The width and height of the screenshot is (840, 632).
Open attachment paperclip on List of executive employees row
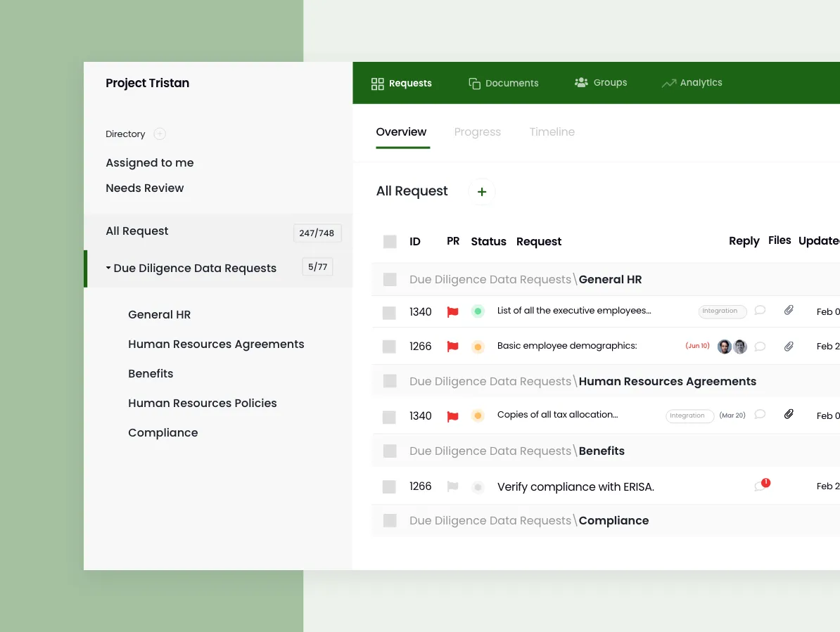789,311
